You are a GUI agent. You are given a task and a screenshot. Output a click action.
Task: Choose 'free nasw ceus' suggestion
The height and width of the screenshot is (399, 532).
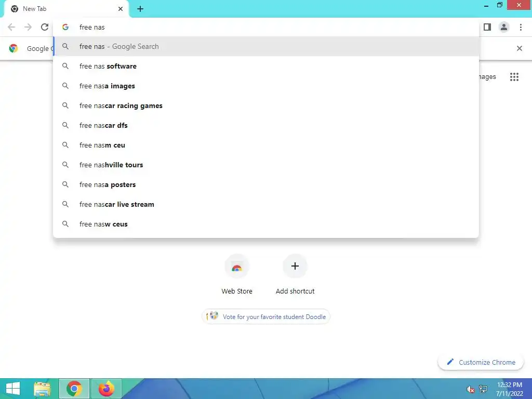click(x=266, y=224)
